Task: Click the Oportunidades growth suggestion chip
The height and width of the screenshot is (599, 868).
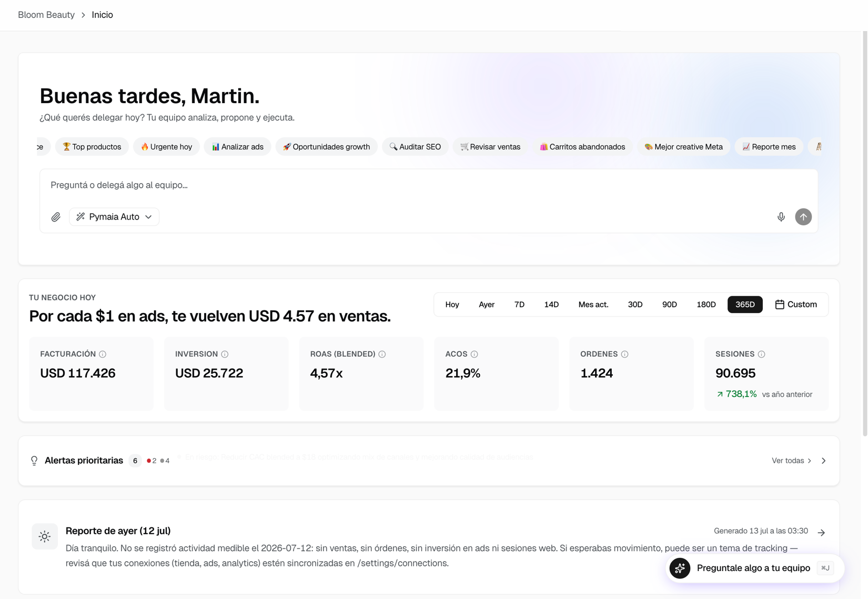Action: point(326,147)
